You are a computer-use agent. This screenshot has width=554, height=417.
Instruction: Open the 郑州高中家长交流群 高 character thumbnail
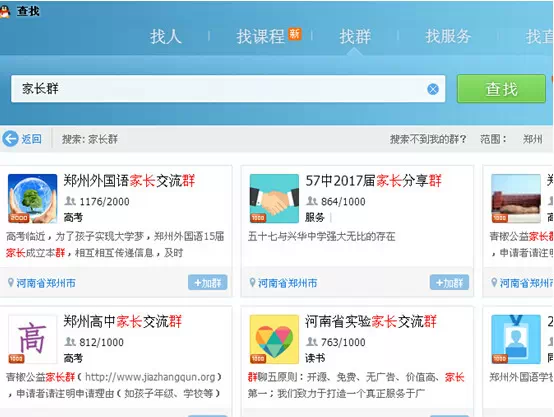[x=33, y=339]
